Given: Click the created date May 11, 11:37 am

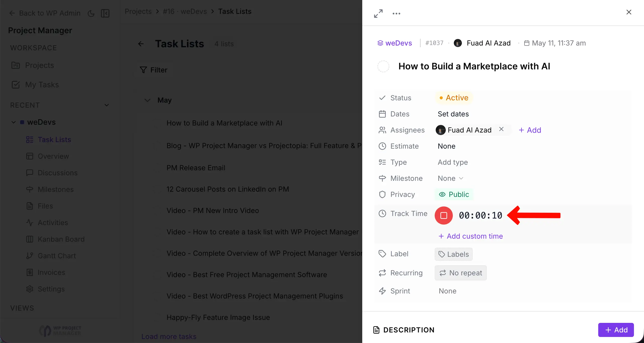Looking at the screenshot, I should 555,43.
